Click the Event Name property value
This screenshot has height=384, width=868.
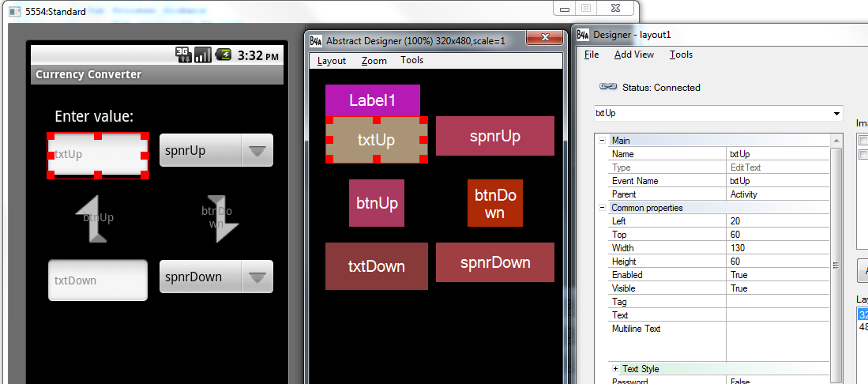pyautogui.click(x=778, y=181)
